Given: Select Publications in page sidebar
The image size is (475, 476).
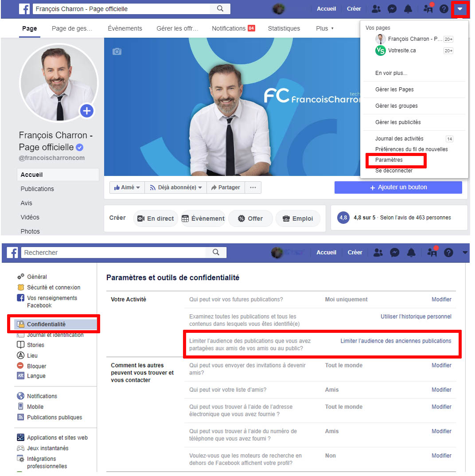Looking at the screenshot, I should (37, 189).
